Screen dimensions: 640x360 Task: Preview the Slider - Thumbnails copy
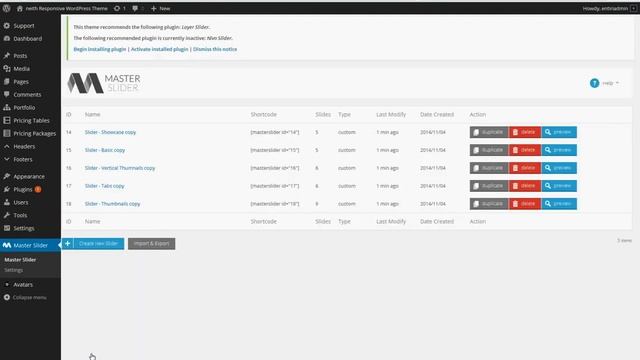559,204
